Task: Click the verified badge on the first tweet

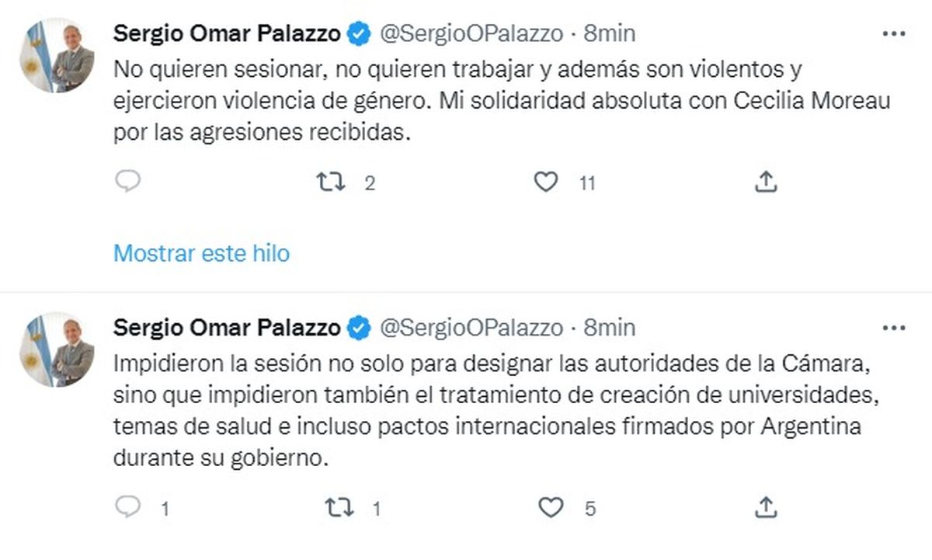Action: tap(358, 34)
